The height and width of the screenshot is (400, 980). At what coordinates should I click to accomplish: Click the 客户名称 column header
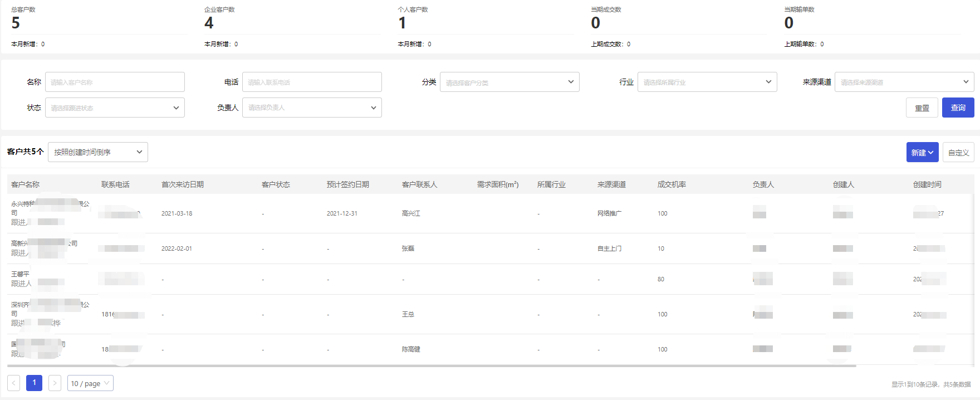point(26,184)
